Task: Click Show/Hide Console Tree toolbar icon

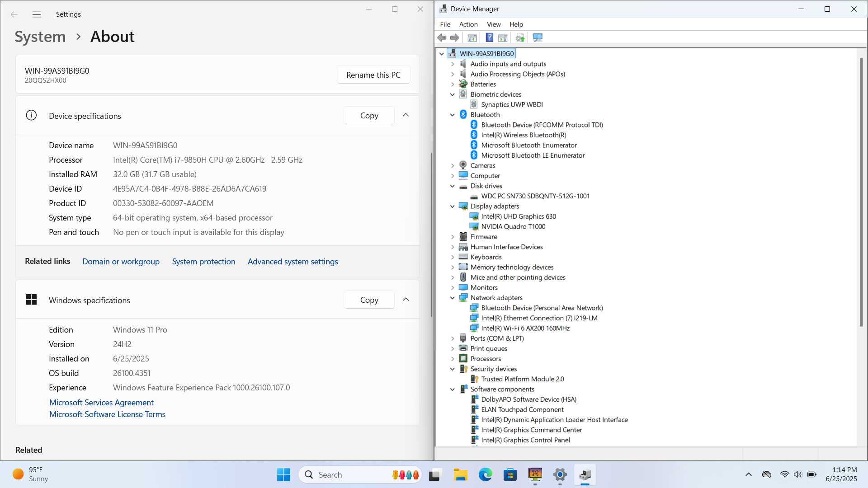Action: click(x=472, y=38)
